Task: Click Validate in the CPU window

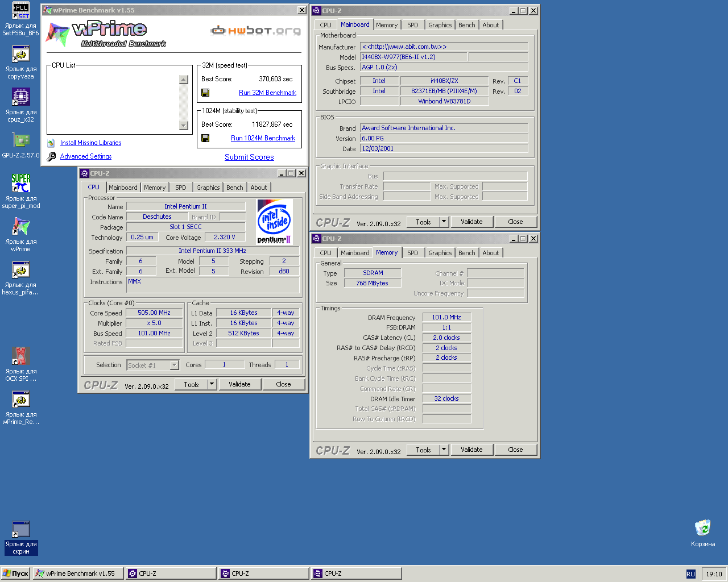Action: coord(239,384)
